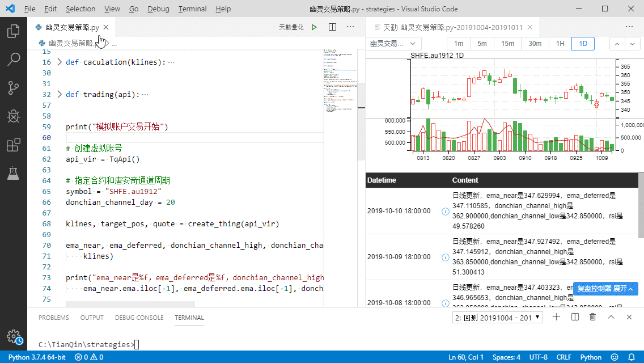The height and width of the screenshot is (363, 644).
Task: Show errors and warnings count in status bar
Action: (88, 357)
